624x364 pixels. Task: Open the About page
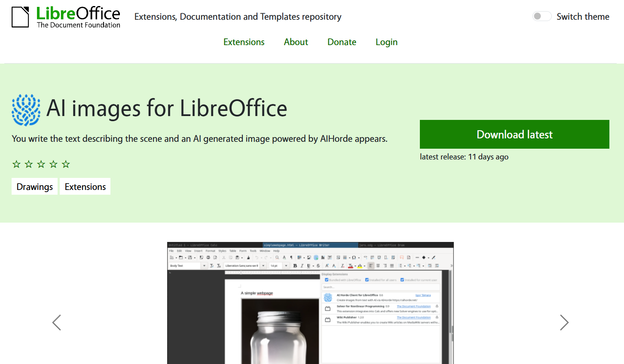coord(296,42)
